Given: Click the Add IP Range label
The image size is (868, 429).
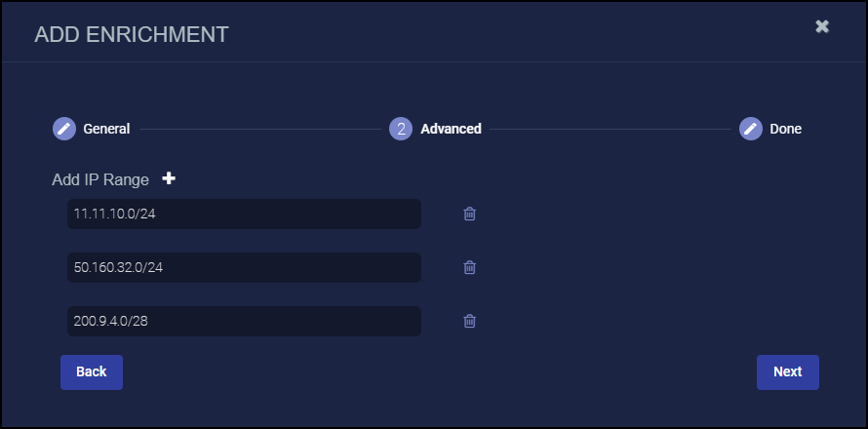Looking at the screenshot, I should 100,179.
